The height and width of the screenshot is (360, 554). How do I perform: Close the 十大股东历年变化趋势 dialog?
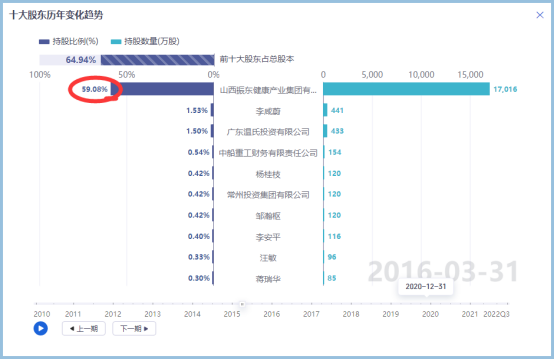click(540, 15)
